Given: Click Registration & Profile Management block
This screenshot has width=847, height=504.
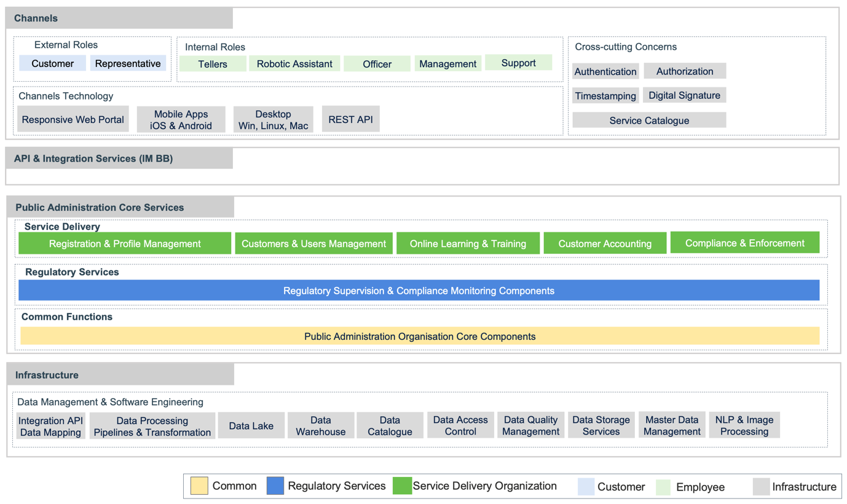Looking at the screenshot, I should [125, 243].
